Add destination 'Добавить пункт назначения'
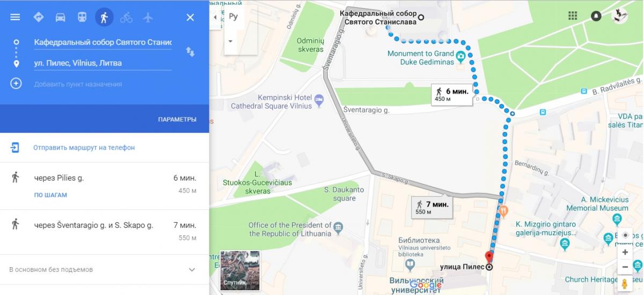Image resolution: width=644 pixels, height=295 pixels. 78,84
